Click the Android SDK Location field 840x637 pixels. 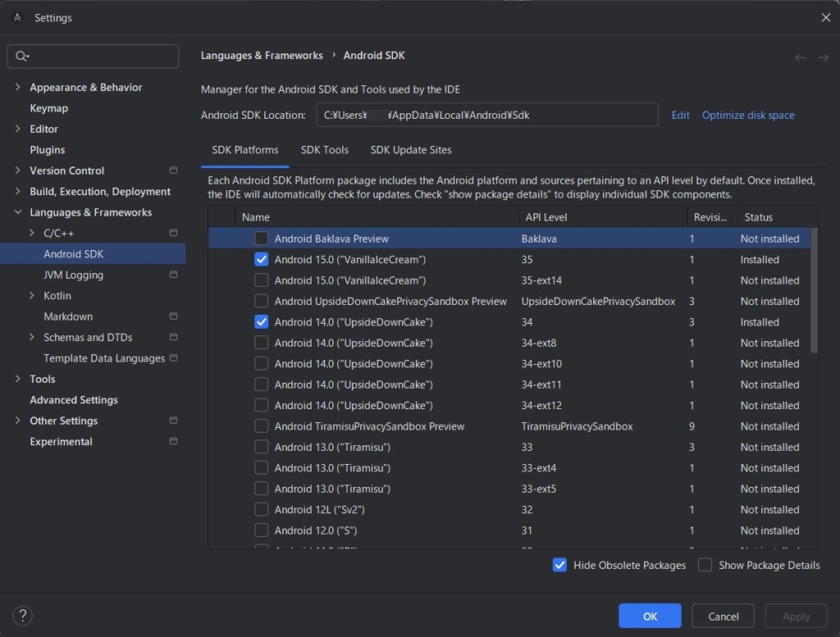tap(487, 115)
